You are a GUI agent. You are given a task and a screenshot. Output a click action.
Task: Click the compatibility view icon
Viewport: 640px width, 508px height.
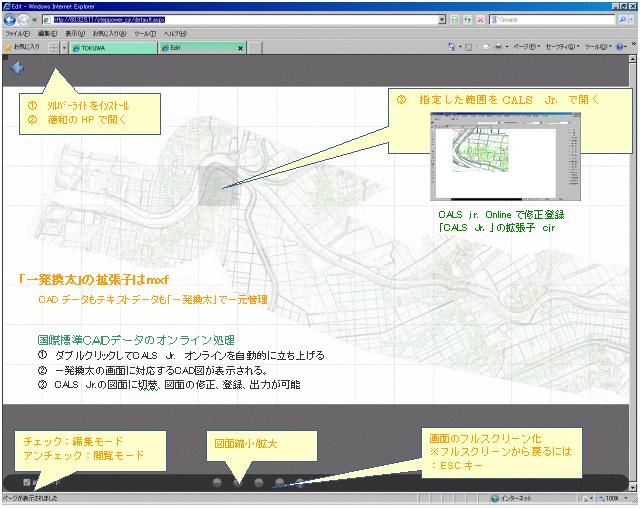pos(455,20)
